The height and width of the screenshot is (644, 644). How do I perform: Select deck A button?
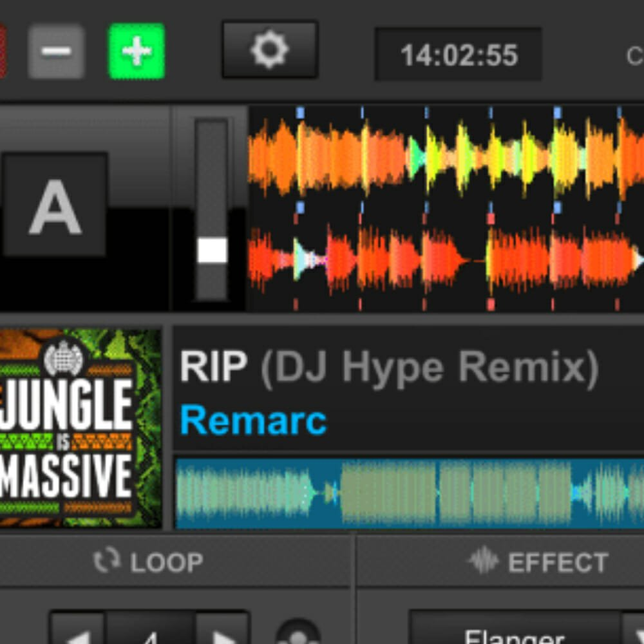coord(55,205)
